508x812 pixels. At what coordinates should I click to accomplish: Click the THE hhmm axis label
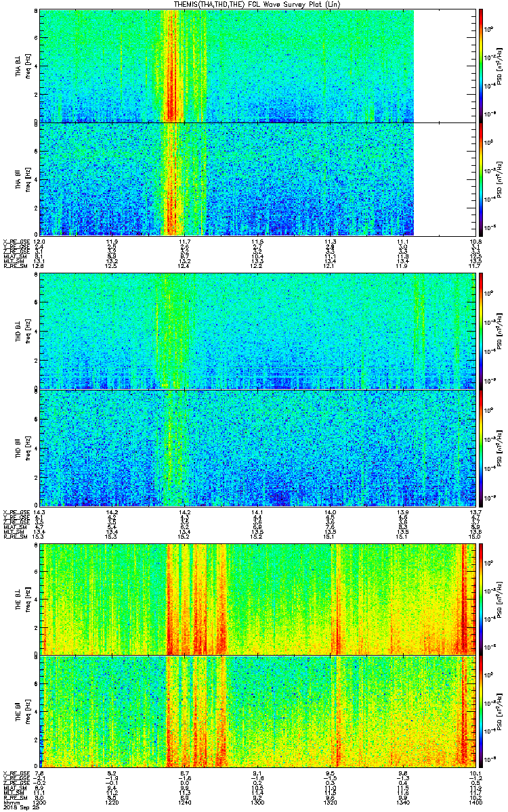10,802
